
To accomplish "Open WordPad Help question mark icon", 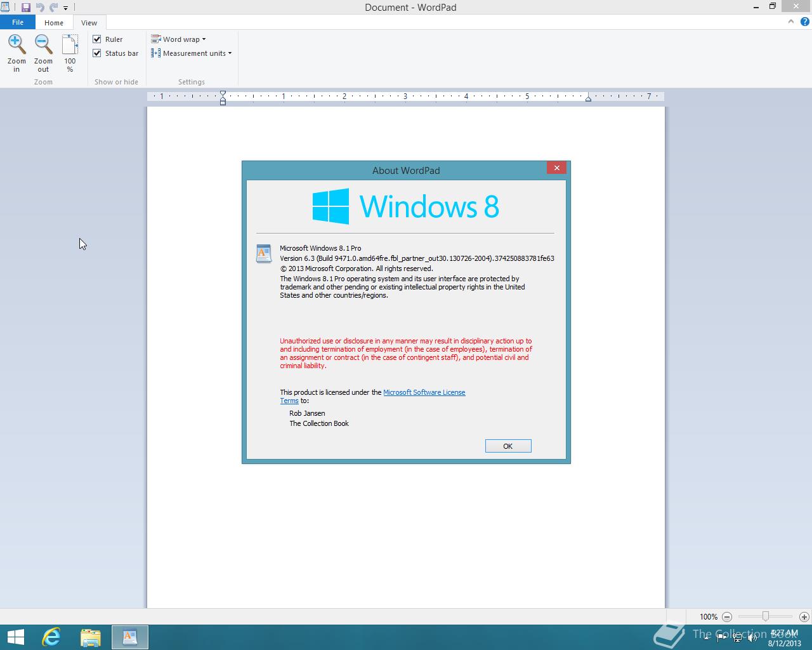I will click(804, 22).
